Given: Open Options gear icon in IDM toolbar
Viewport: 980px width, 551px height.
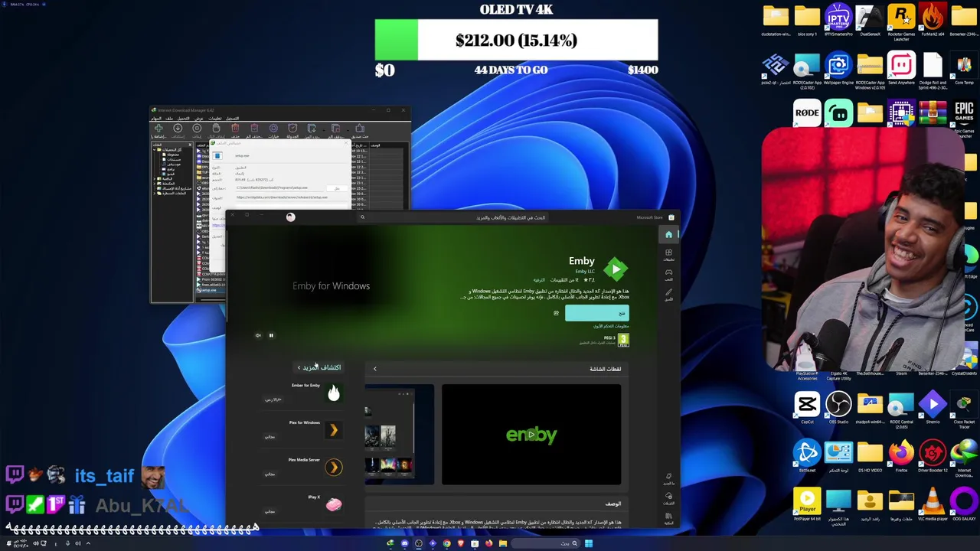Looking at the screenshot, I should click(x=273, y=128).
